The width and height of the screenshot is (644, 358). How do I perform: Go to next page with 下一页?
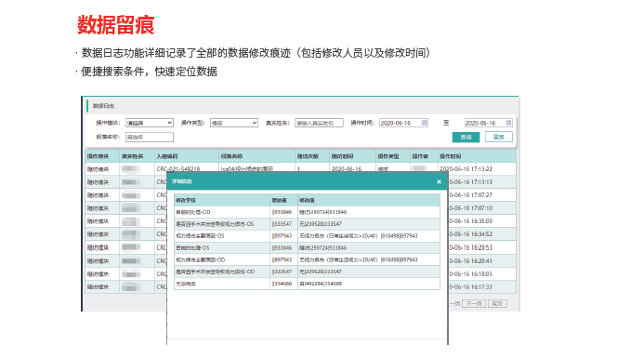point(474,304)
